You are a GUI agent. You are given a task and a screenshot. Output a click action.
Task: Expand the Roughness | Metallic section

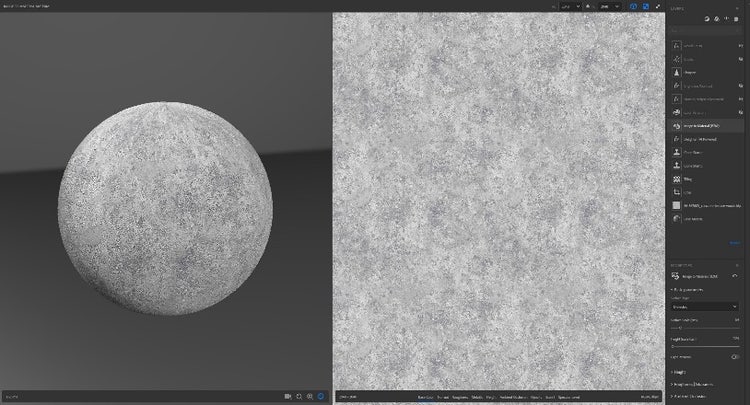click(692, 384)
